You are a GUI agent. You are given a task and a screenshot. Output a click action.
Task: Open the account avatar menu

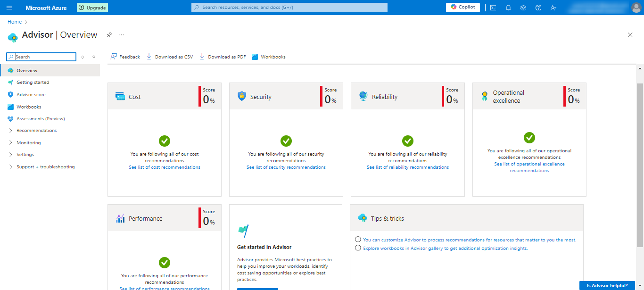(x=636, y=8)
